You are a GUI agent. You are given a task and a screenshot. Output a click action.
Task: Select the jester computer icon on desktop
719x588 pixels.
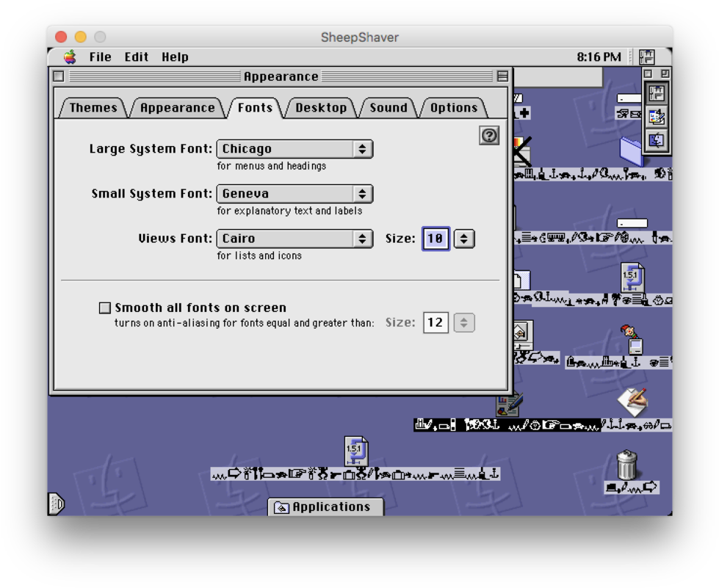tap(632, 339)
